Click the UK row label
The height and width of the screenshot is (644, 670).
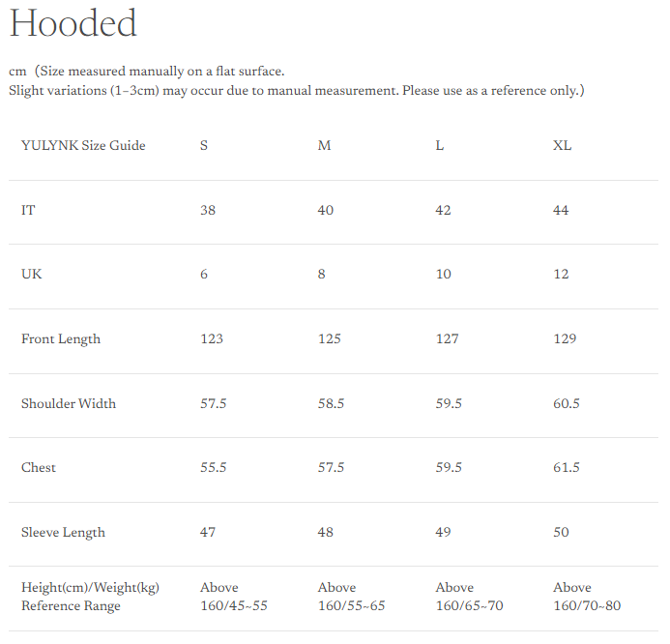pos(32,275)
